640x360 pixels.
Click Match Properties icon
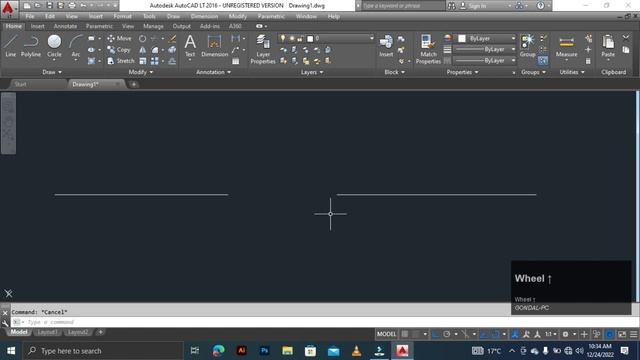(x=428, y=49)
